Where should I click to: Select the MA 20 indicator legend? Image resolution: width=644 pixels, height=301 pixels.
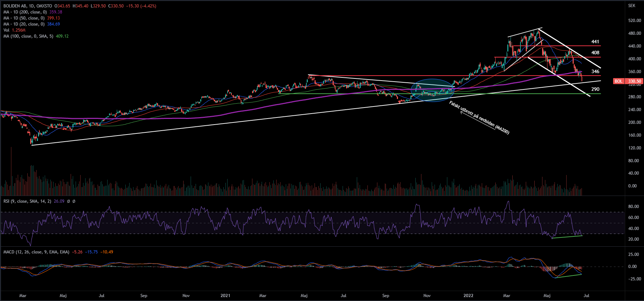coord(24,24)
